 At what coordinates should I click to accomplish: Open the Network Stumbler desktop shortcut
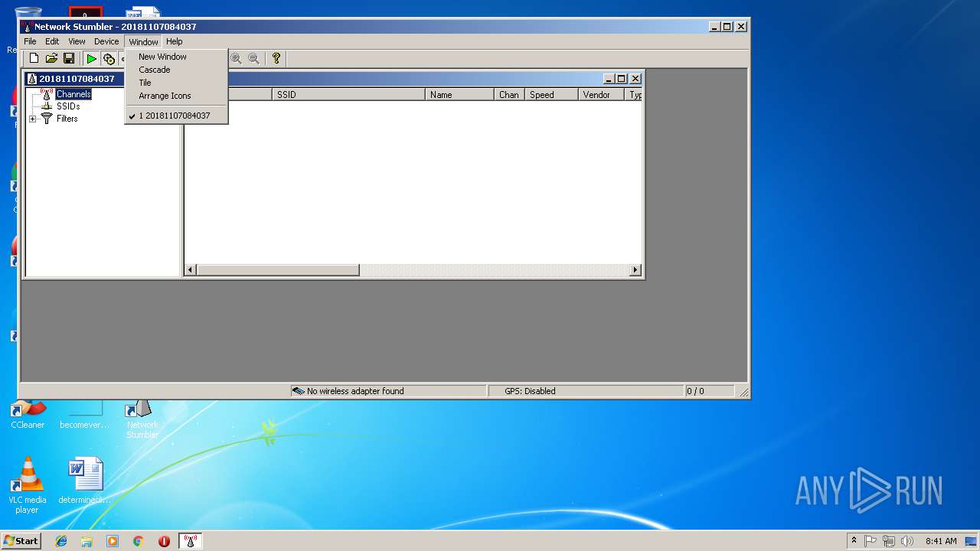(x=142, y=419)
